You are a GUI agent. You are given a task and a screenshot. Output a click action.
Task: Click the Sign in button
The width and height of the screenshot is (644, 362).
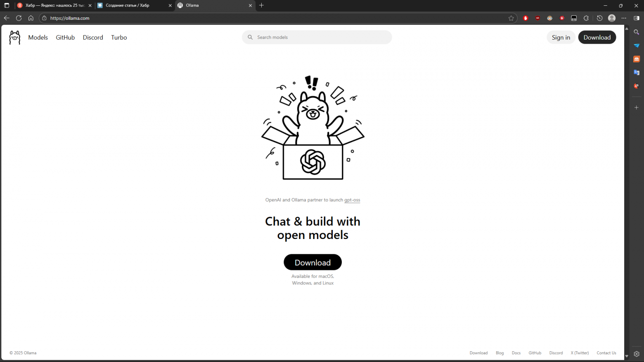[561, 38]
